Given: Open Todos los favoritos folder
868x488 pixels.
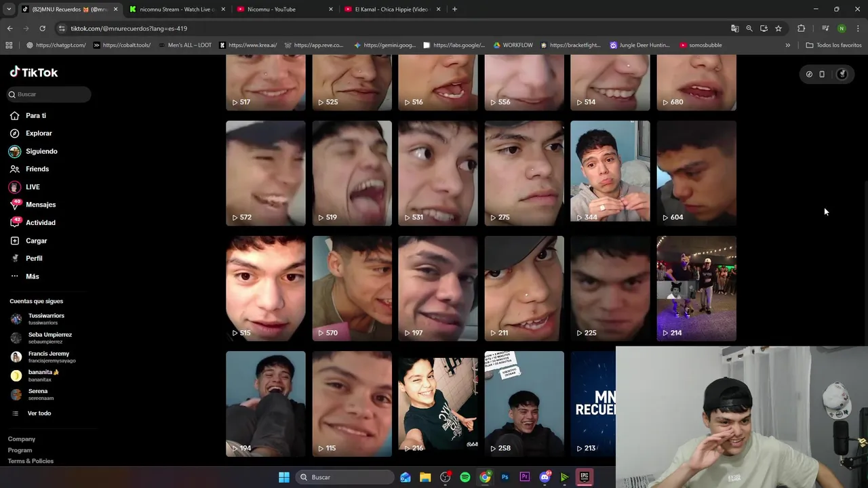Looking at the screenshot, I should [x=833, y=45].
